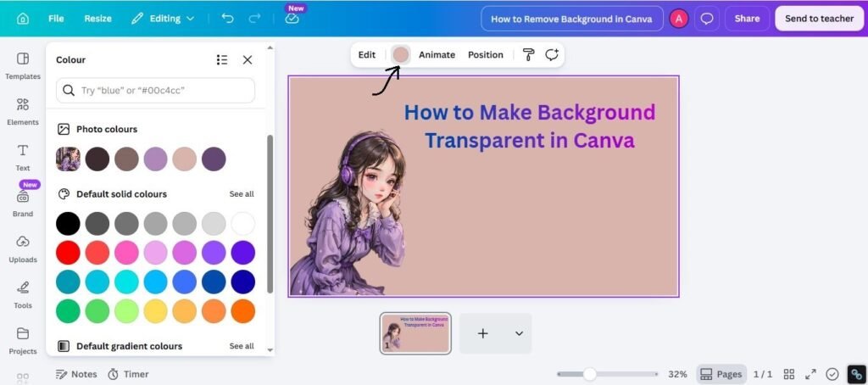Open the Brand sidebar panel

click(x=23, y=204)
